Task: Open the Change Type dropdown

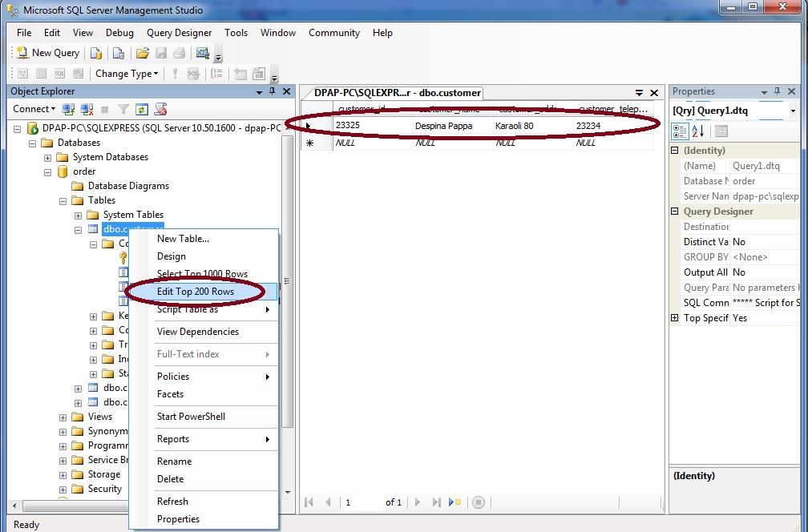Action: [127, 74]
